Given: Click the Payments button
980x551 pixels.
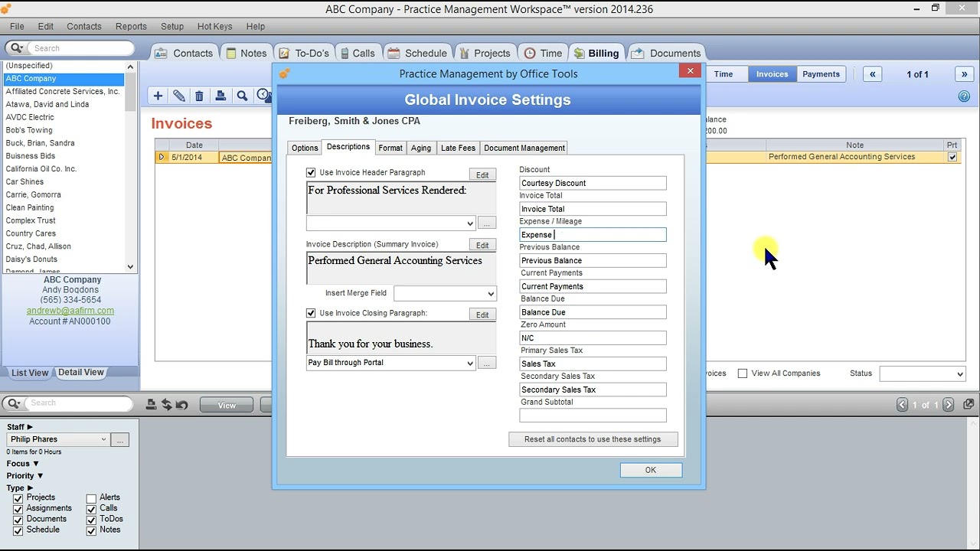Looking at the screenshot, I should tap(822, 74).
